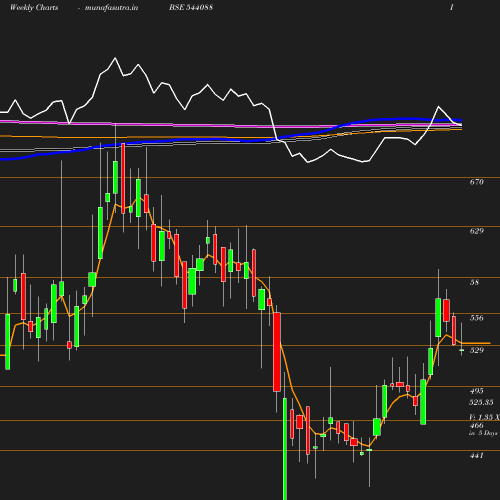Click the "munafasutra.in" site label
Image resolution: width=500 pixels, height=500 pixels.
pyautogui.click(x=111, y=7)
